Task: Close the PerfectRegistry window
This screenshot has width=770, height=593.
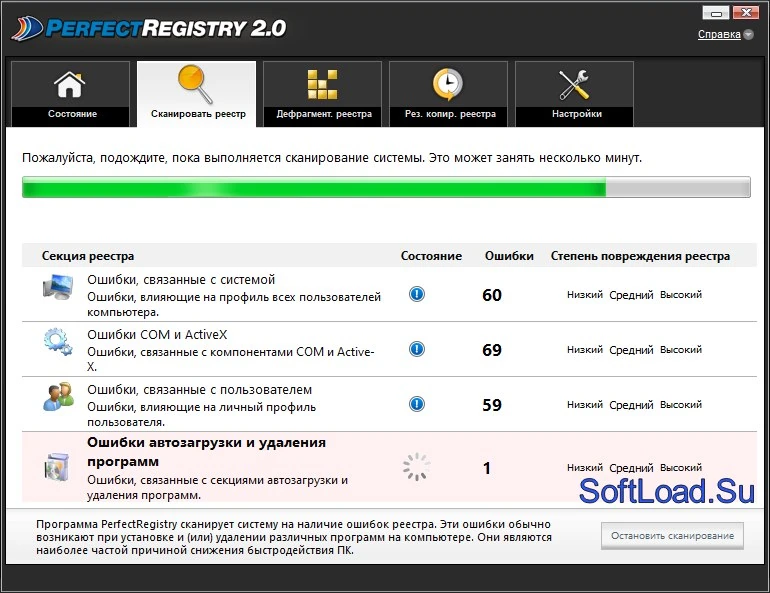Action: pos(746,12)
